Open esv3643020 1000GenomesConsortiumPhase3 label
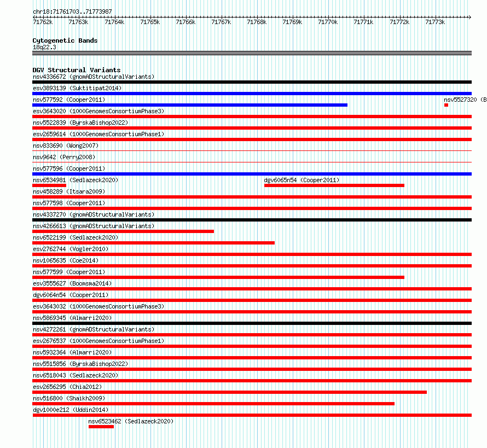Image resolution: width=487 pixels, height=448 pixels. (98, 111)
